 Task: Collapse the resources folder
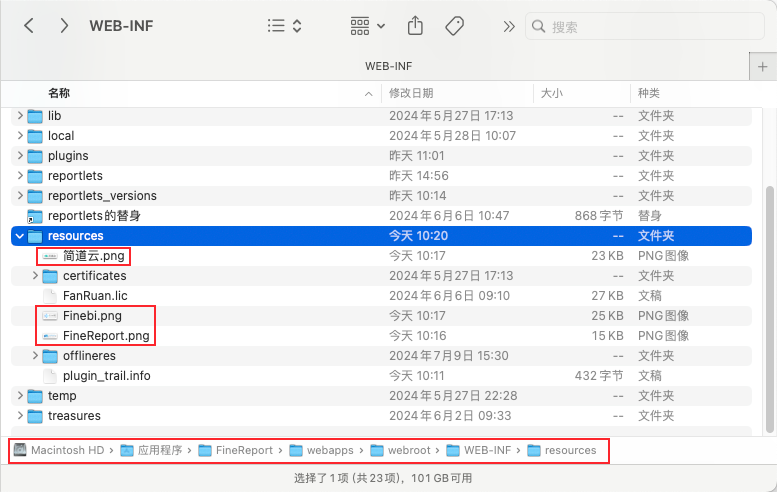point(20,236)
